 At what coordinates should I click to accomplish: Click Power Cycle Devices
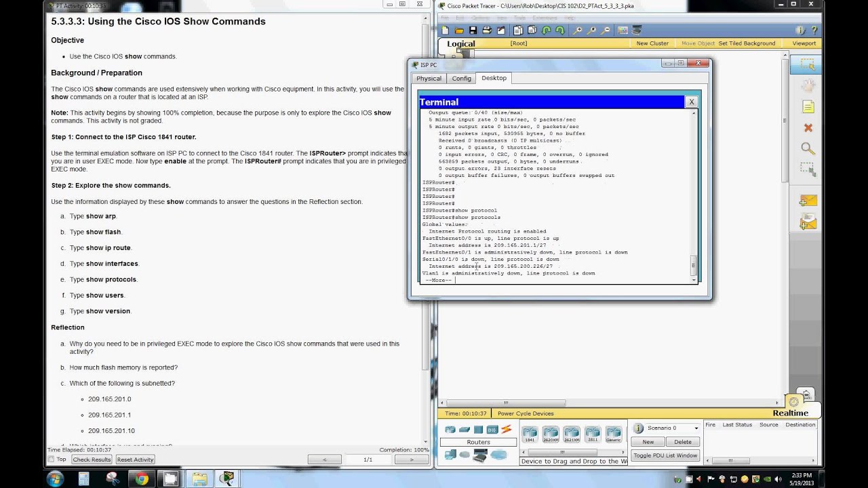[526, 413]
